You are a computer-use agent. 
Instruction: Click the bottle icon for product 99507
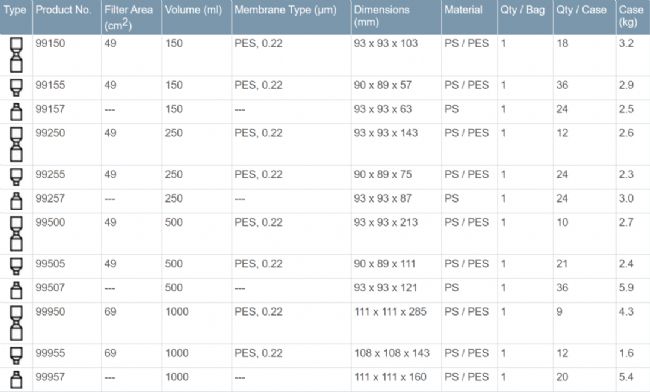(x=16, y=290)
